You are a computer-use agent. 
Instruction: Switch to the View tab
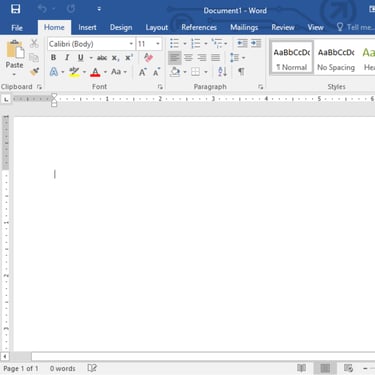coord(315,28)
